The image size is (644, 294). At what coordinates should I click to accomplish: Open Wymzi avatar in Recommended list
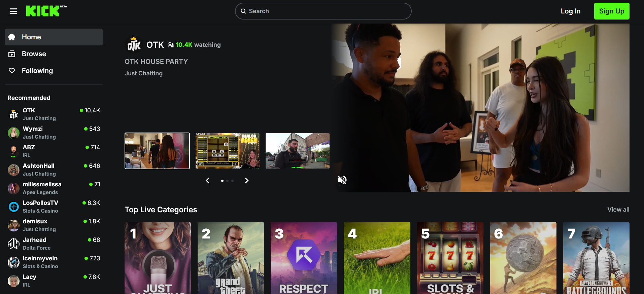[x=13, y=133]
